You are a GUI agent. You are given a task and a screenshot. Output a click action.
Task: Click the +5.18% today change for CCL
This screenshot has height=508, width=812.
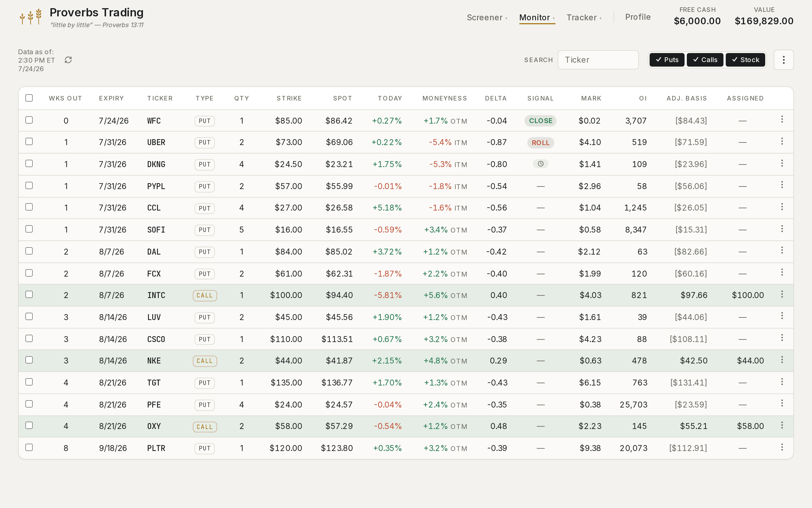(387, 208)
